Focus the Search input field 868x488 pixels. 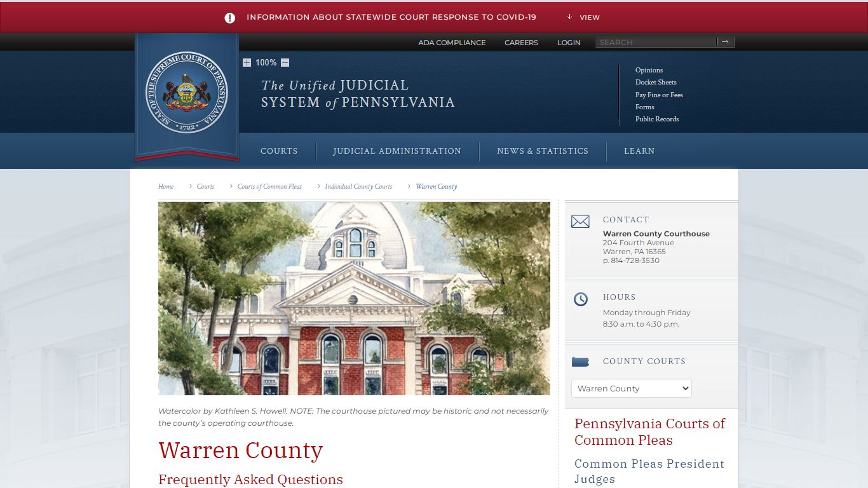tap(656, 42)
